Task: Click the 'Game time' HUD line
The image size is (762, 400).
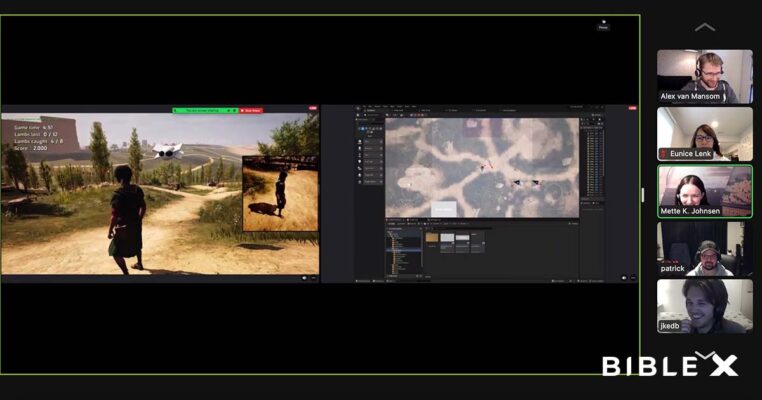Action: tap(34, 127)
